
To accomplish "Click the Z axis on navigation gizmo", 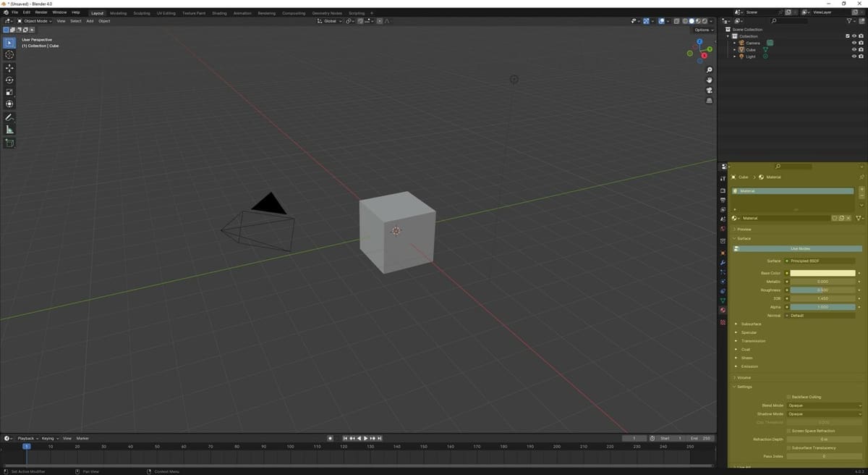I will [x=699, y=42].
